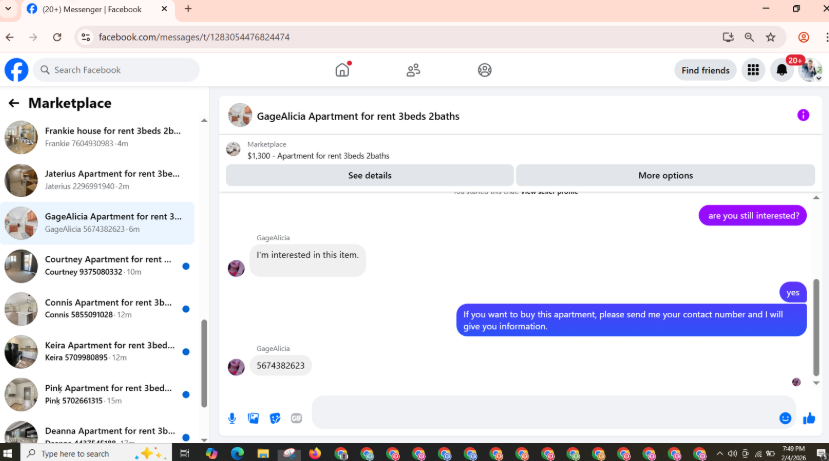This screenshot has width=829, height=461.
Task: Pick a GIF with the GIF icon
Action: pos(296,419)
